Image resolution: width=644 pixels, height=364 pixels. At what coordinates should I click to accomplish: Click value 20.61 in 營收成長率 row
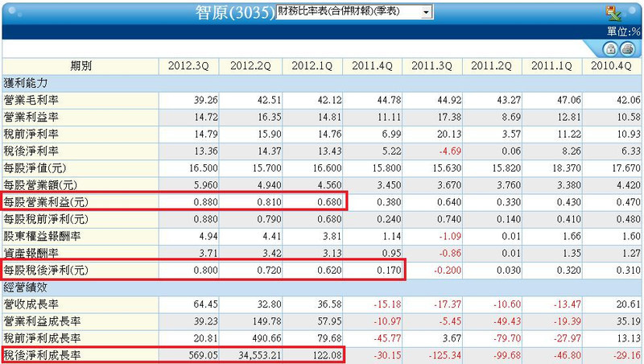(629, 304)
